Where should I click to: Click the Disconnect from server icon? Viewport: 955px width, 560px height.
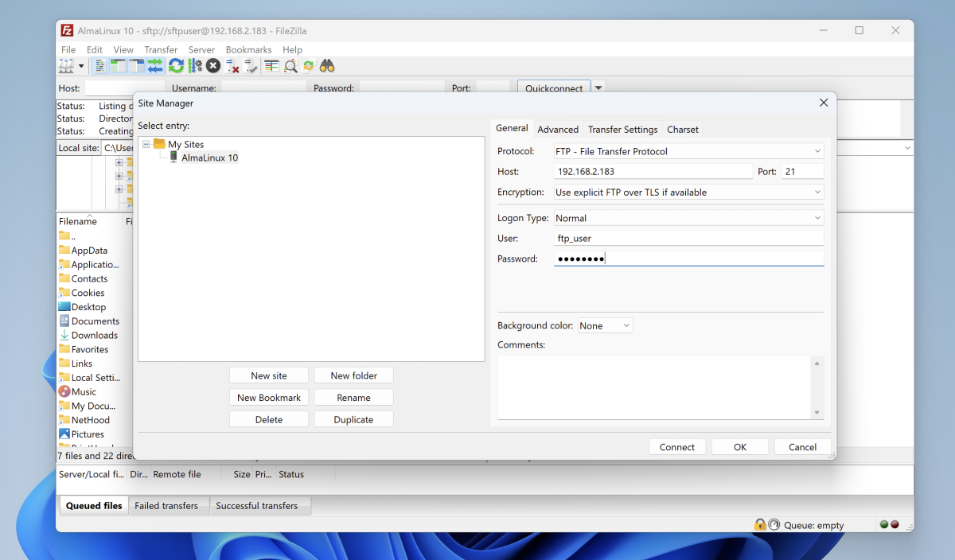coord(232,66)
